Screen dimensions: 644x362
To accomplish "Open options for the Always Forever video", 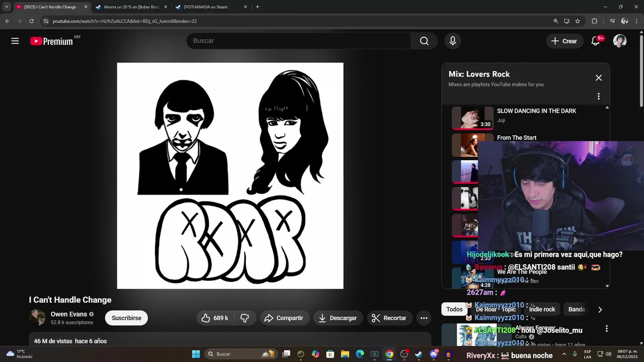I will 606,328.
